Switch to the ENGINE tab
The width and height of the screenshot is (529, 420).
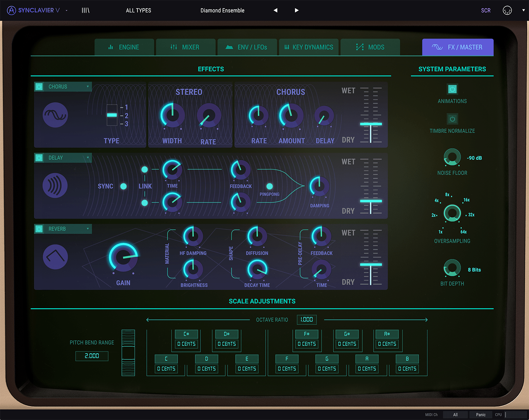pyautogui.click(x=124, y=47)
